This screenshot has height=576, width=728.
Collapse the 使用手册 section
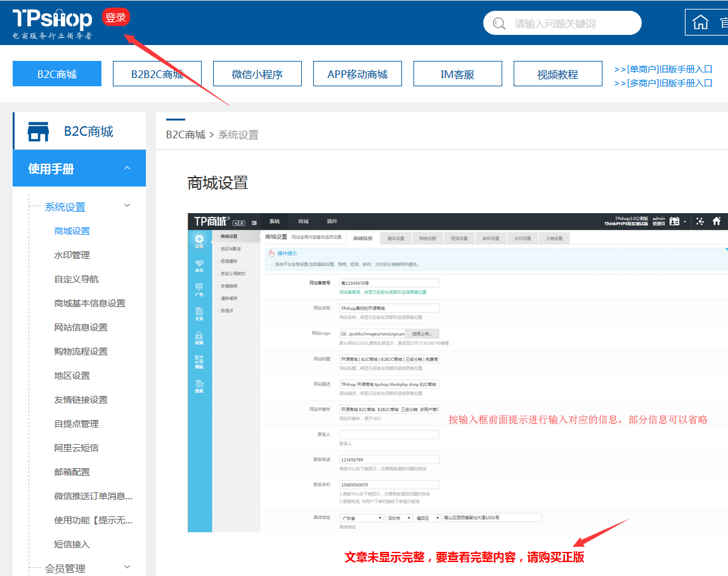click(x=127, y=169)
